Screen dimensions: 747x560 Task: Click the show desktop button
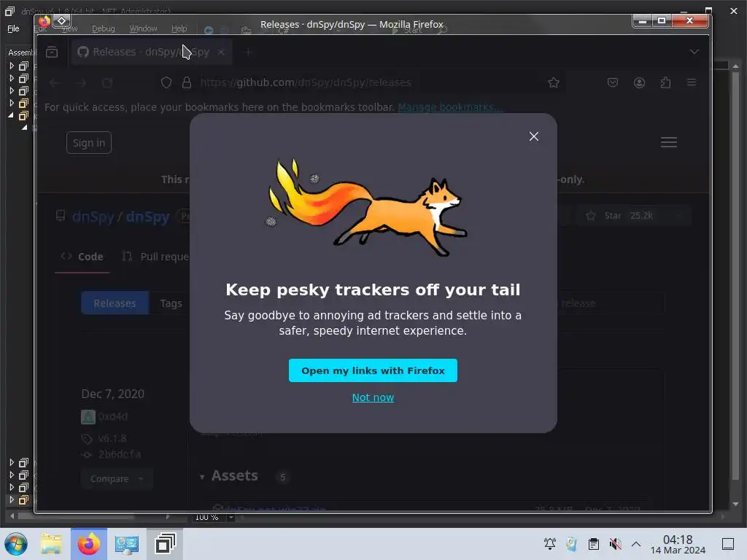click(x=728, y=544)
